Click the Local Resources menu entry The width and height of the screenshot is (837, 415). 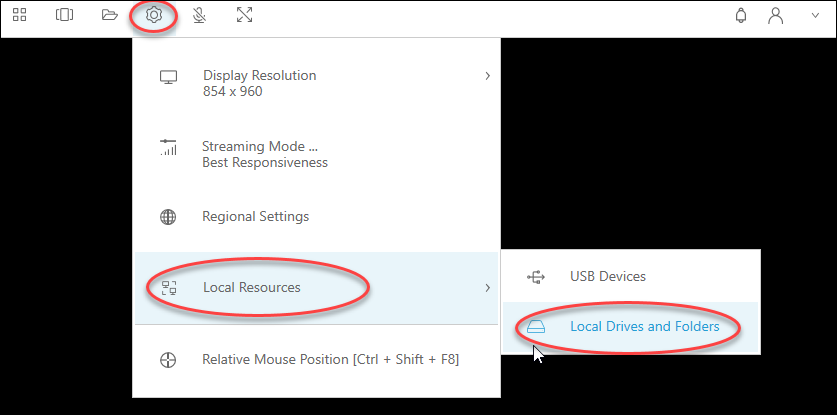[x=251, y=288]
